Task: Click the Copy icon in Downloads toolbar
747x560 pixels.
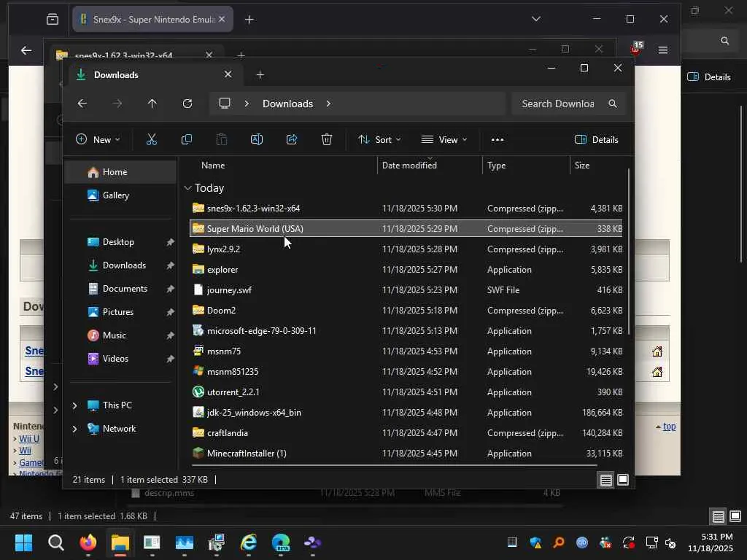Action: [x=187, y=139]
